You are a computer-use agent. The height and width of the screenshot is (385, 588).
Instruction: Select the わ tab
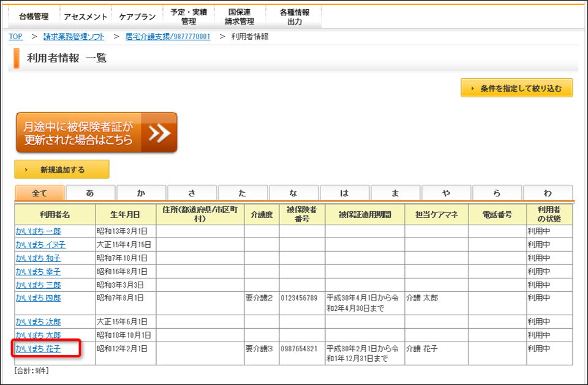coord(548,193)
